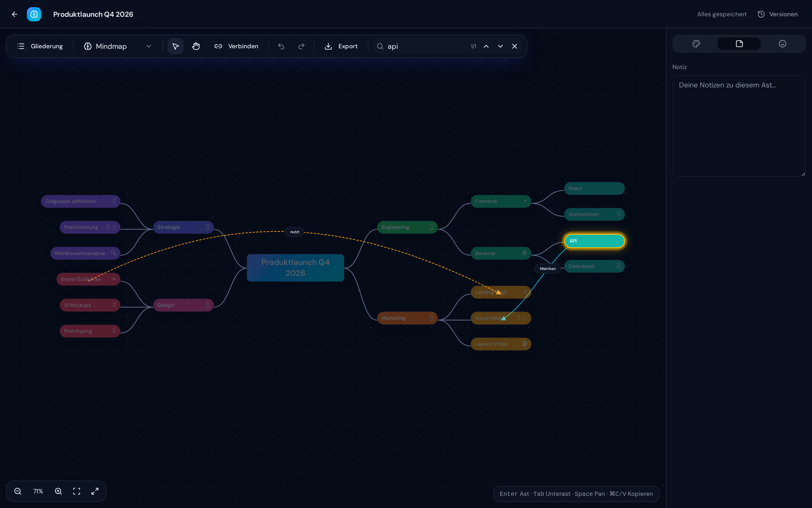The image size is (812, 508).
Task: Select the Backend node
Action: tap(501, 253)
